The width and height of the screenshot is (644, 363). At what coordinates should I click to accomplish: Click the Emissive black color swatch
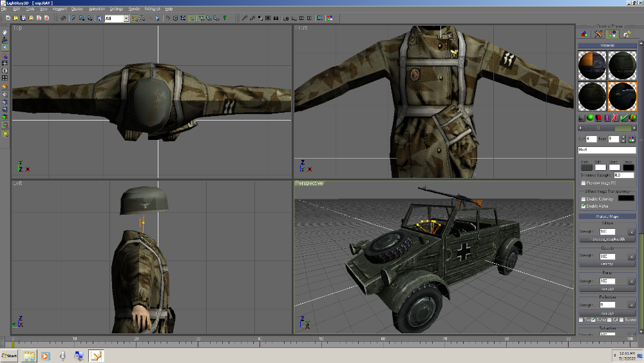(629, 168)
